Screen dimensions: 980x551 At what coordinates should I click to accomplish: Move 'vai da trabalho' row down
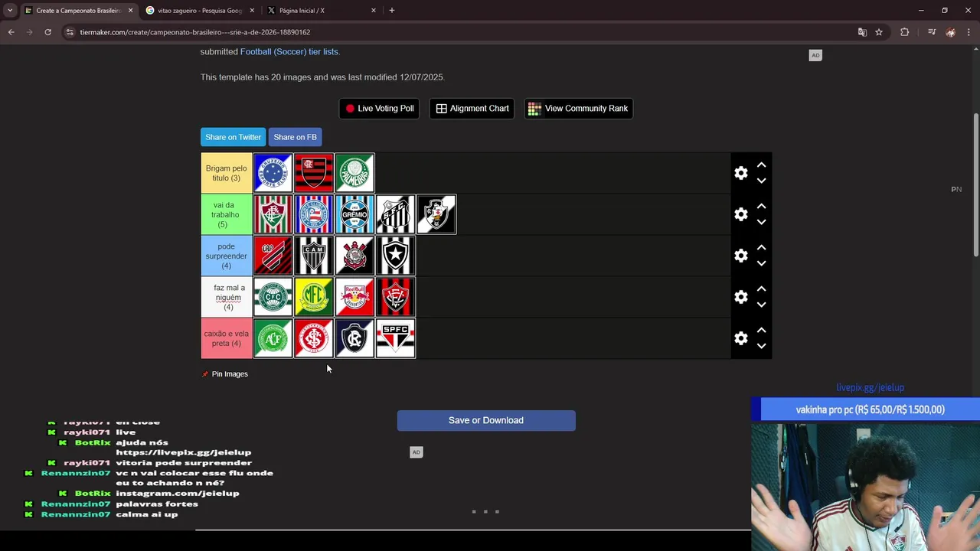(761, 223)
